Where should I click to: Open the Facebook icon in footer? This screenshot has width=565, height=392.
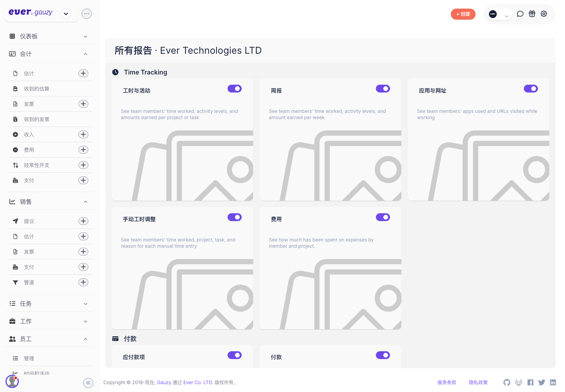coord(530,383)
